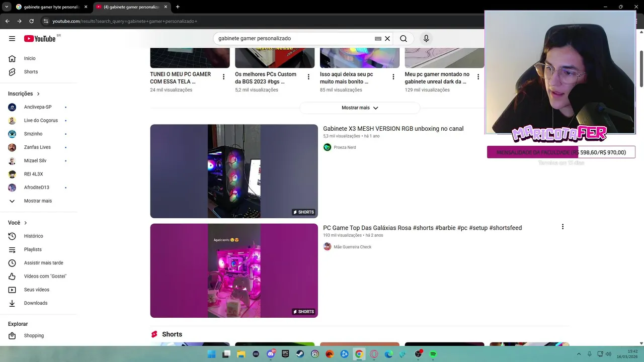
Task: Open a new browser tab
Action: coord(178,7)
